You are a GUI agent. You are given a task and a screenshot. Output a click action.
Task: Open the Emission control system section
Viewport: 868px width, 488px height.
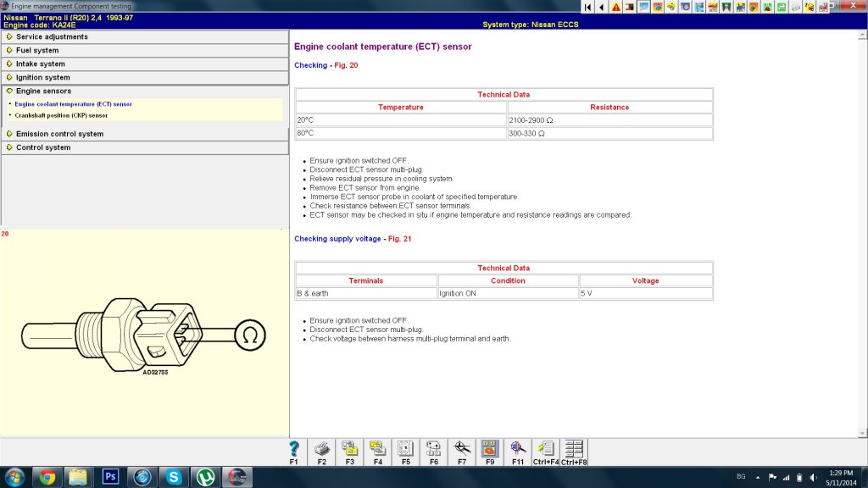coord(59,134)
